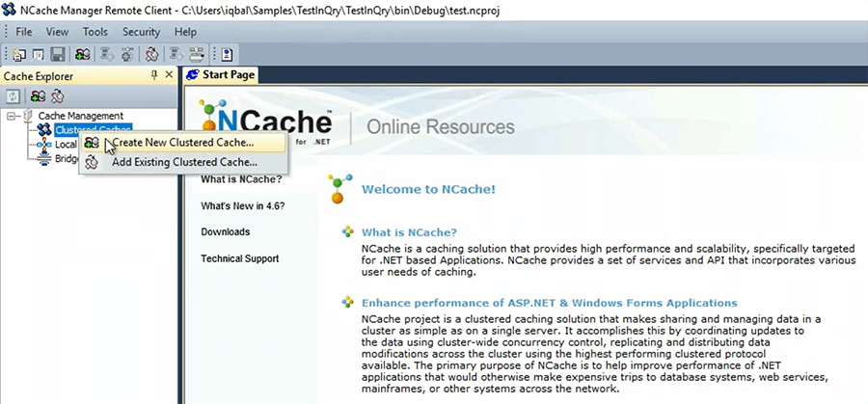868x404 pixels.
Task: Click icon beside Create New Clustered Cache menu entry
Action: (x=92, y=143)
